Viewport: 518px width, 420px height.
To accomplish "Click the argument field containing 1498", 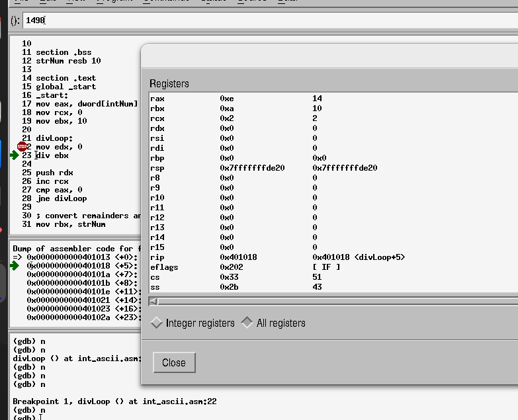I will click(270, 21).
